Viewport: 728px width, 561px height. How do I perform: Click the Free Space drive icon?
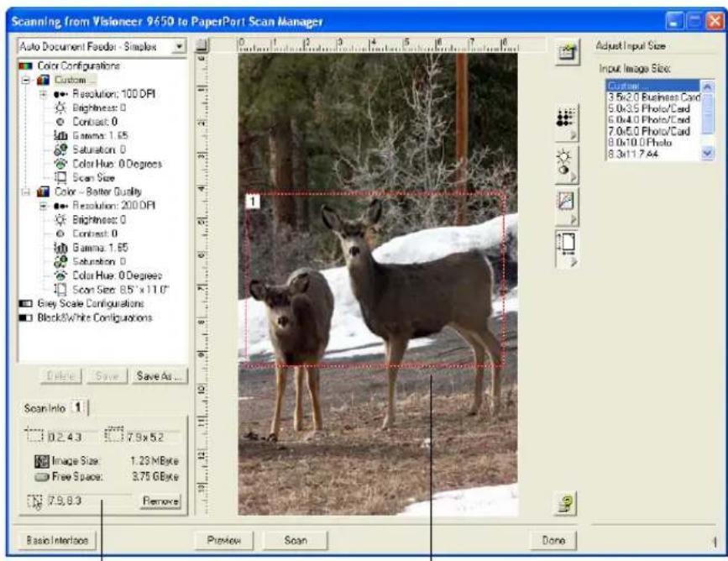point(42,477)
